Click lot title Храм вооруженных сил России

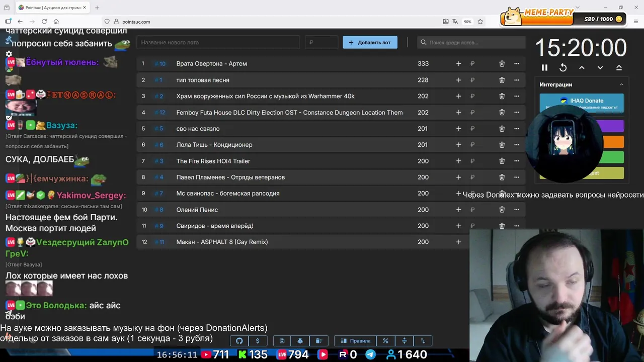pyautogui.click(x=265, y=96)
